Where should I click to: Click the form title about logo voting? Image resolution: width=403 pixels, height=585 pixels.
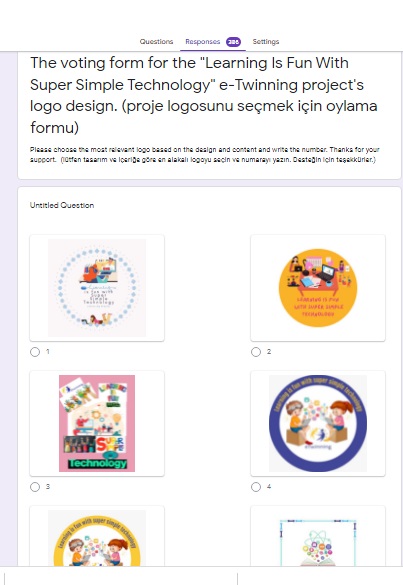pyautogui.click(x=204, y=95)
